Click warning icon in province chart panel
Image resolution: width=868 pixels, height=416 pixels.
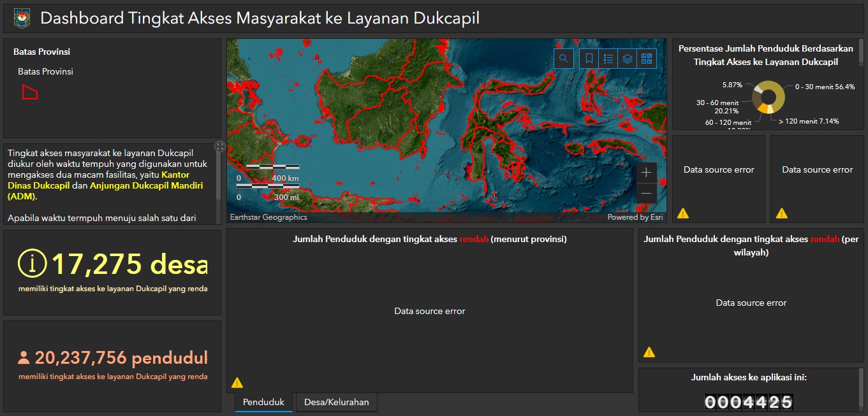(237, 383)
